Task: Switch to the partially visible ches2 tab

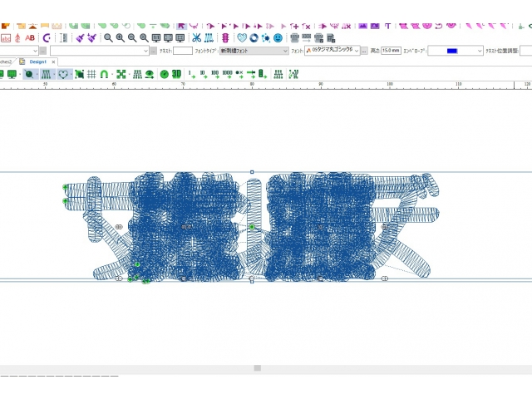Action: (x=6, y=62)
